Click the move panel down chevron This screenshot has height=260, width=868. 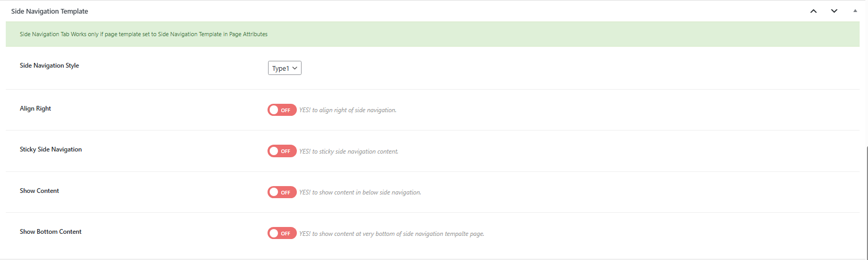[834, 11]
